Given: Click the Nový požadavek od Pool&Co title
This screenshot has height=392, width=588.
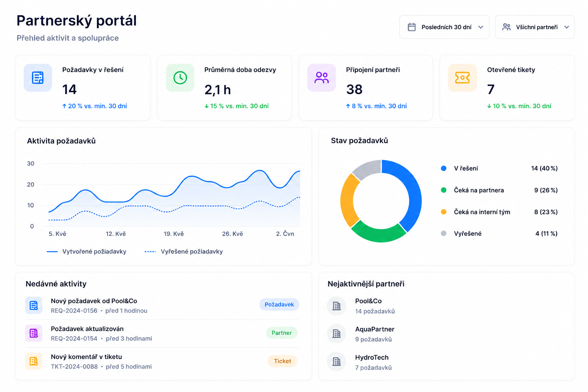Looking at the screenshot, I should pos(94,301).
